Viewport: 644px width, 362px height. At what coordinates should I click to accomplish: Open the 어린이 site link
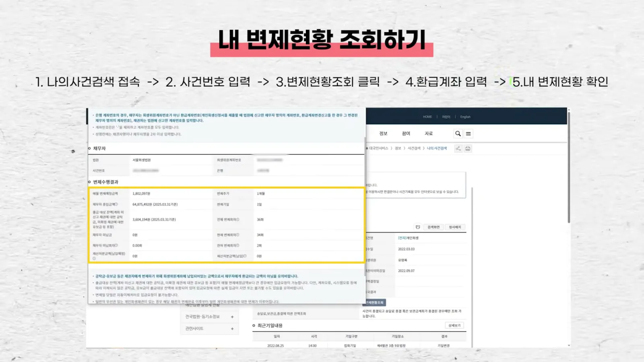click(x=446, y=117)
